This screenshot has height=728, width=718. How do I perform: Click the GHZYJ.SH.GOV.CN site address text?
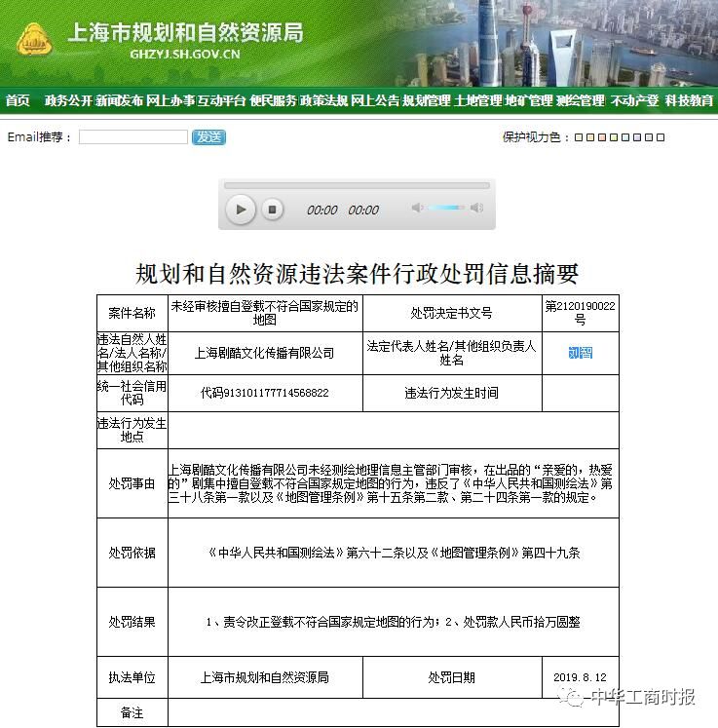[185, 55]
